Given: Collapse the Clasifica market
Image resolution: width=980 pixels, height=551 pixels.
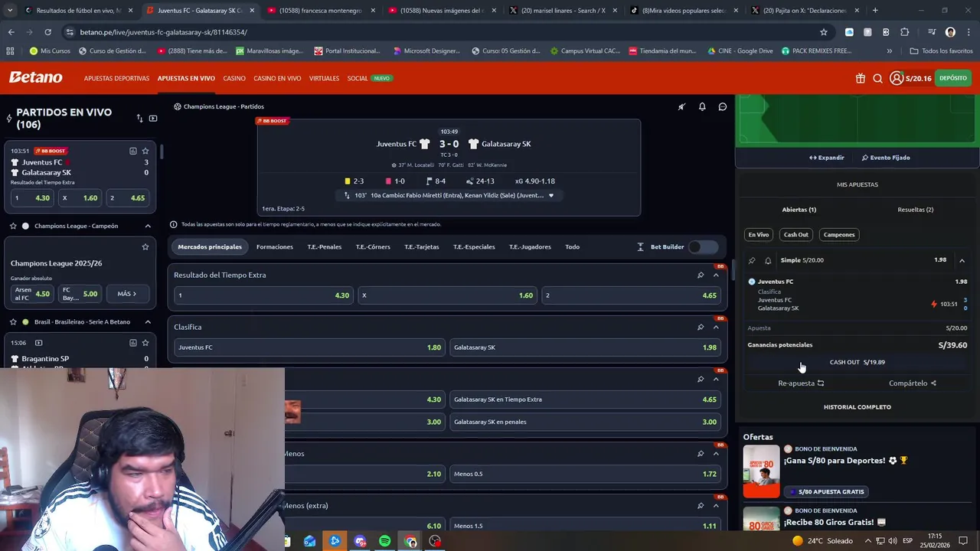Looking at the screenshot, I should click(x=717, y=327).
